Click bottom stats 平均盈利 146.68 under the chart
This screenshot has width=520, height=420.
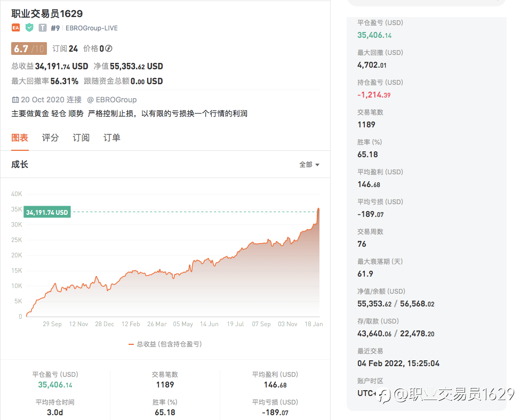pos(275,385)
